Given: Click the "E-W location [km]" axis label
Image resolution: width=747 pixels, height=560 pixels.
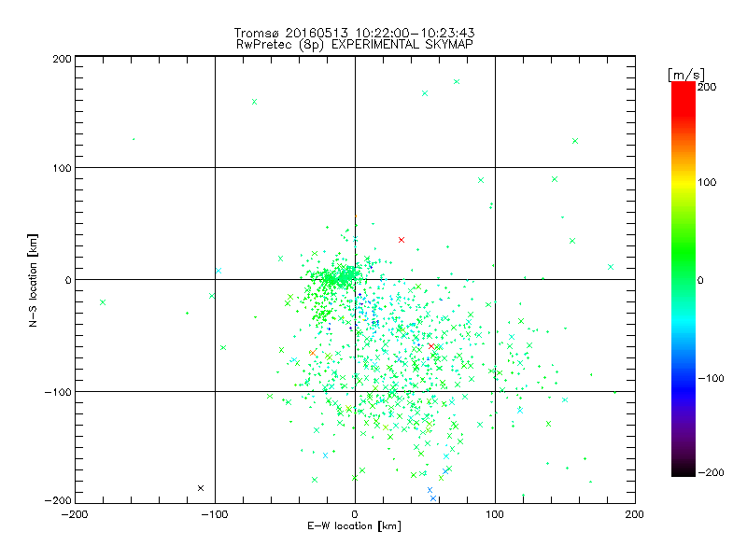Looking at the screenshot, I should click(355, 525).
